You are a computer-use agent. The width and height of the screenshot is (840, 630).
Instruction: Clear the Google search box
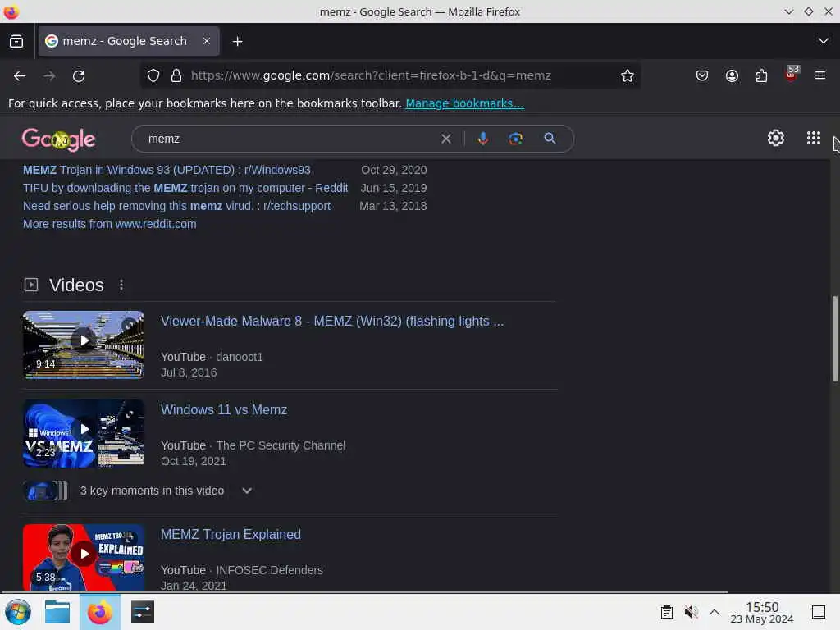click(x=445, y=139)
